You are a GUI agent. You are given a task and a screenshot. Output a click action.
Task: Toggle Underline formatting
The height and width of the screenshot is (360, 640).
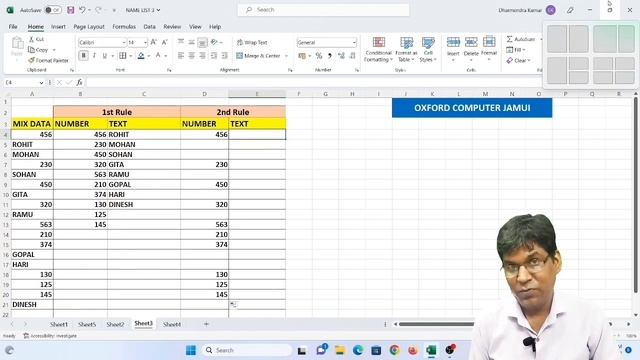click(x=104, y=56)
